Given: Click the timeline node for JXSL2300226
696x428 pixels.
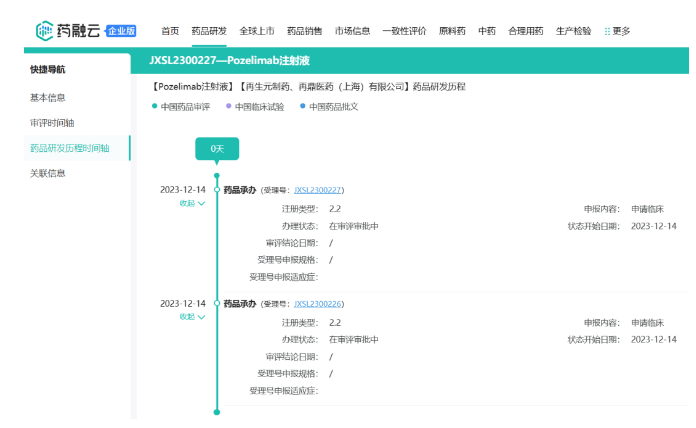Looking at the screenshot, I should 217,303.
